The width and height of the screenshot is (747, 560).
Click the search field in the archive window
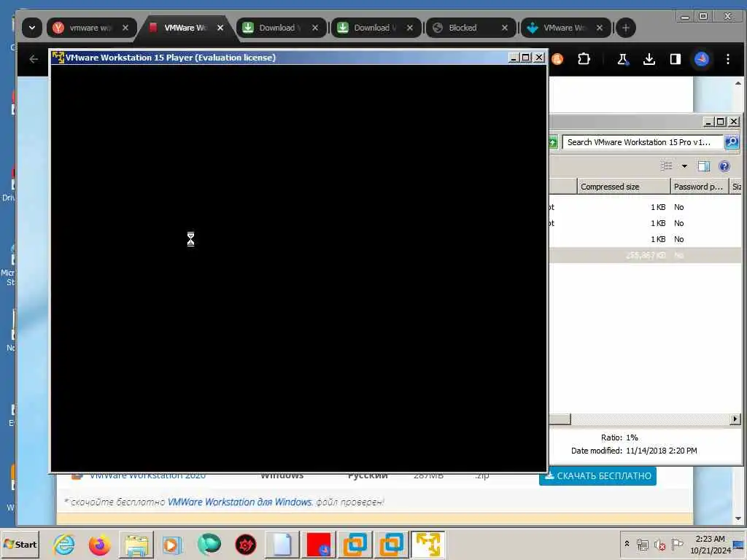click(x=642, y=142)
